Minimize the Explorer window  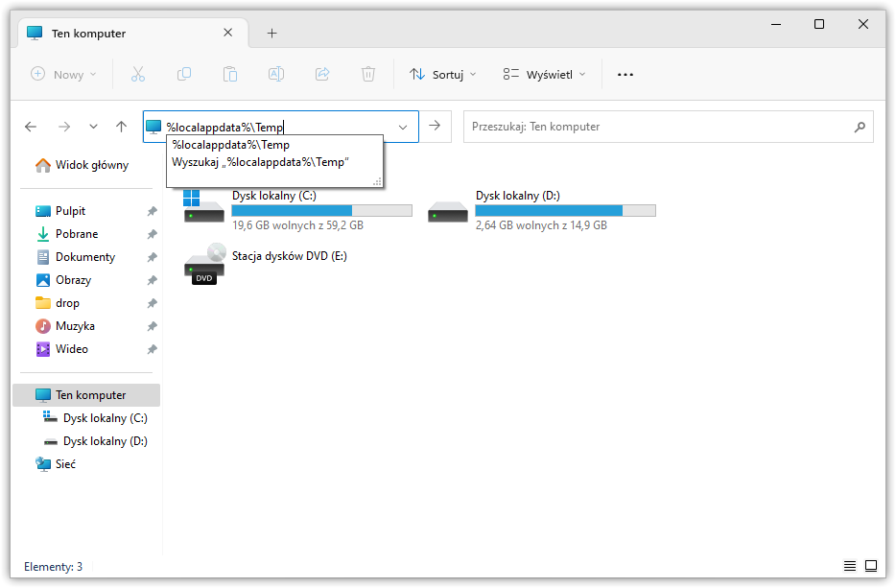(x=776, y=24)
